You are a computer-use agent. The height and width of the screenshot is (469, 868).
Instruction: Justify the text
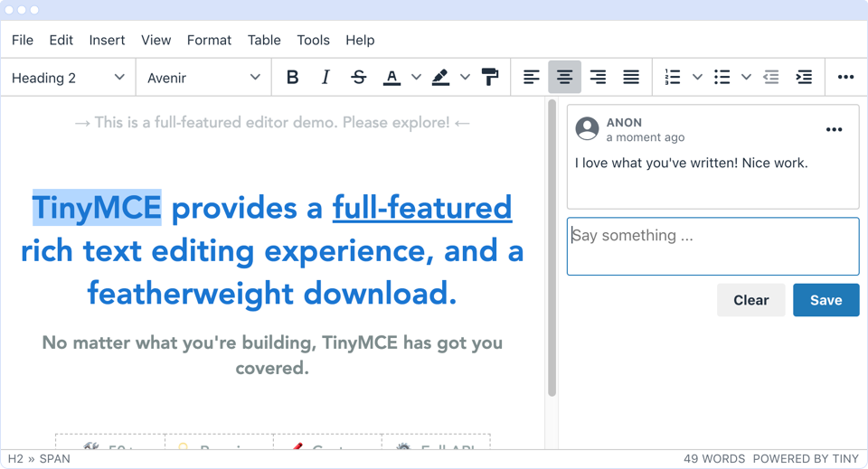pos(631,78)
